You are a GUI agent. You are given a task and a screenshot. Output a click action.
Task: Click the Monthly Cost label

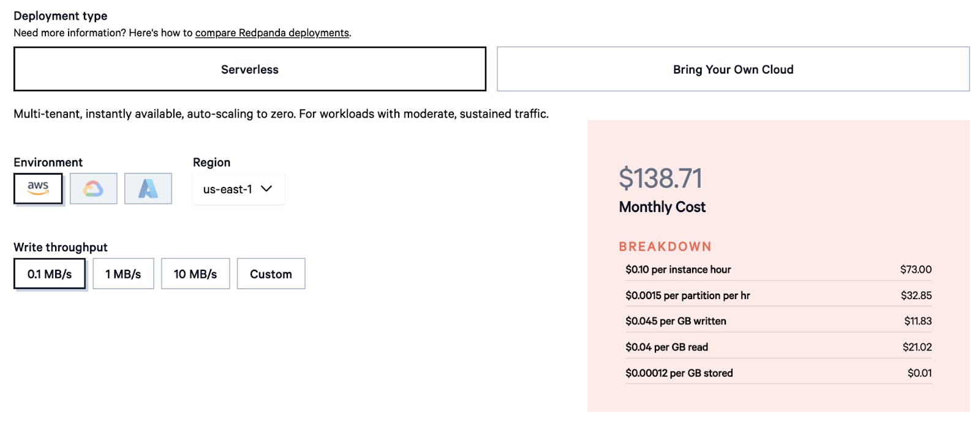(x=662, y=207)
